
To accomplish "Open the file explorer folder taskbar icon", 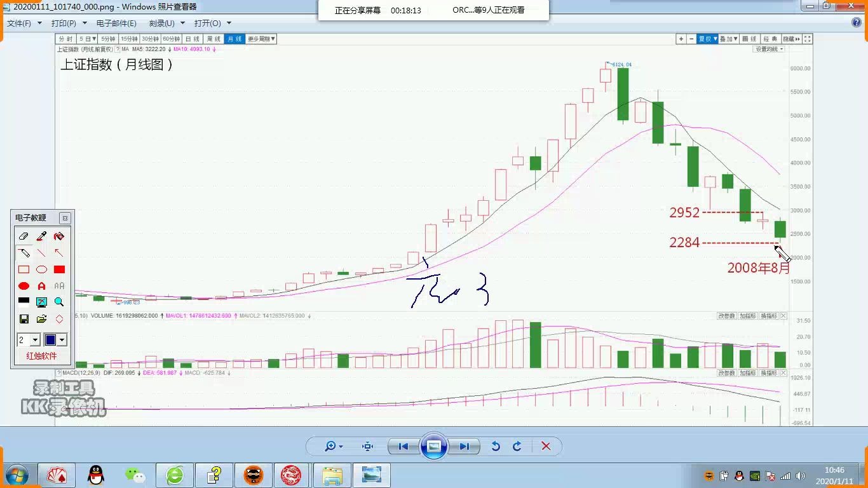I will click(332, 475).
